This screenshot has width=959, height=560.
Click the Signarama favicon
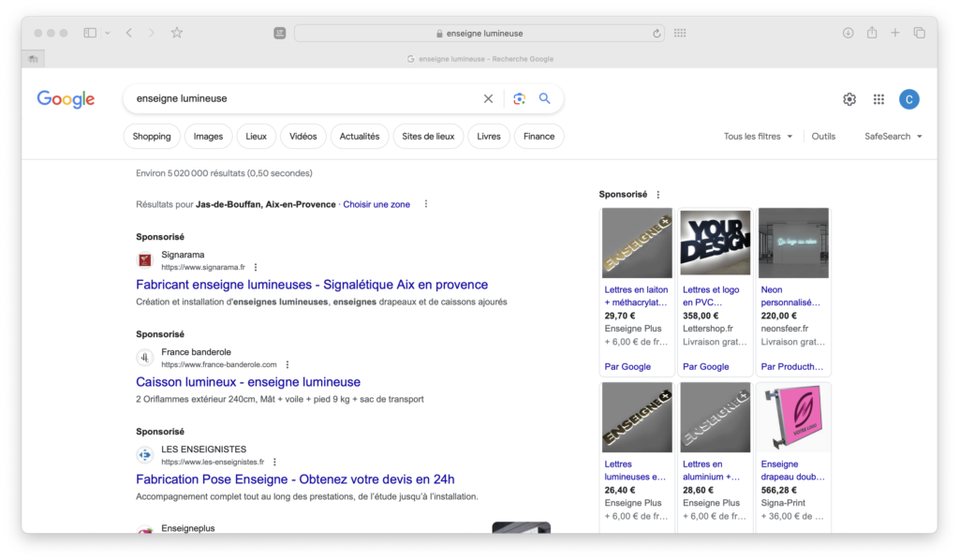(x=145, y=260)
